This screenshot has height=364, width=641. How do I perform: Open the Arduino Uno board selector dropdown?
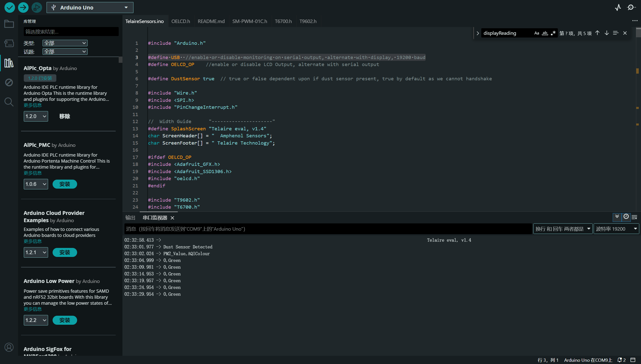coord(90,8)
